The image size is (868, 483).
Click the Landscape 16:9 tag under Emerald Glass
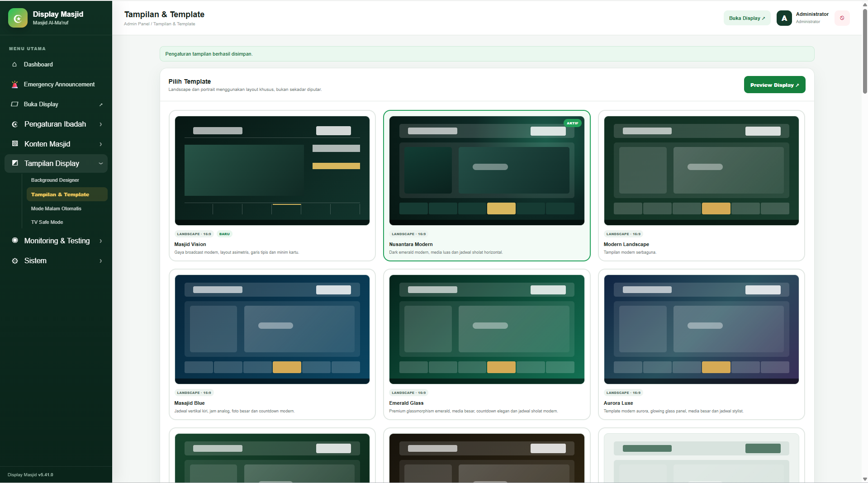coord(408,393)
